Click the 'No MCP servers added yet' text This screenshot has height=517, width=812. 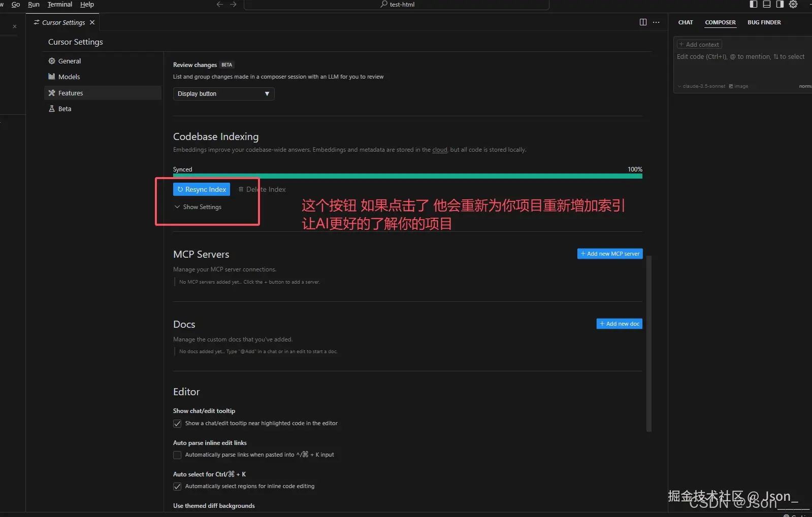coord(249,282)
